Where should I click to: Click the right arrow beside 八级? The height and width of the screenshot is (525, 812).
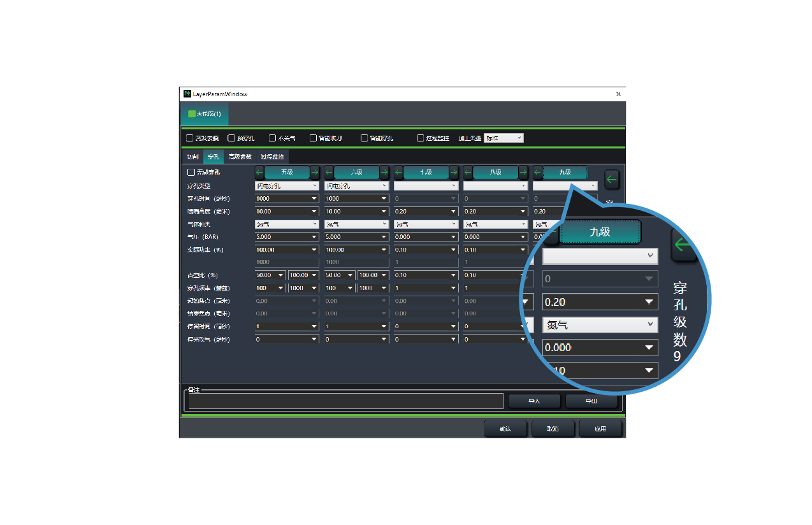(523, 172)
